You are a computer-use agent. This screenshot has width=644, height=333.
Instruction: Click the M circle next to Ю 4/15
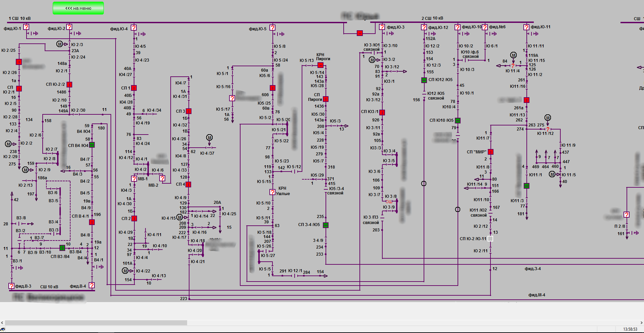coord(180,217)
